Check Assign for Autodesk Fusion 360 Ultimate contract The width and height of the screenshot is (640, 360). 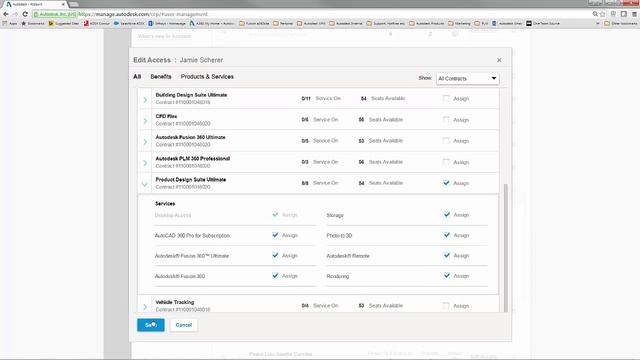446,141
